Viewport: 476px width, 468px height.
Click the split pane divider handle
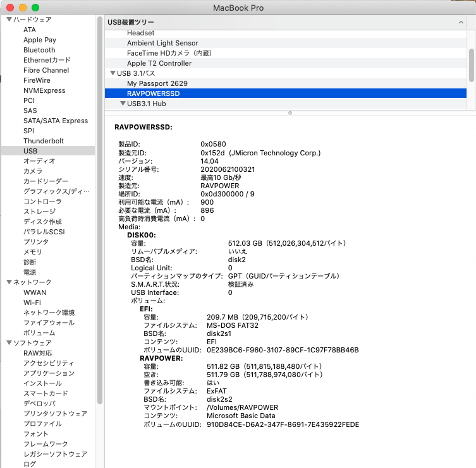point(290,113)
